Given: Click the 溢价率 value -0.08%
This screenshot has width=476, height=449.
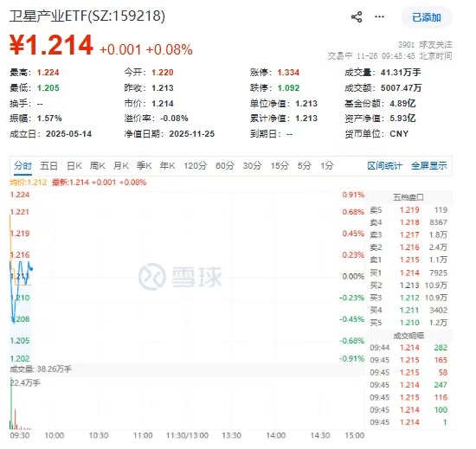Looking at the screenshot, I should [174, 119].
